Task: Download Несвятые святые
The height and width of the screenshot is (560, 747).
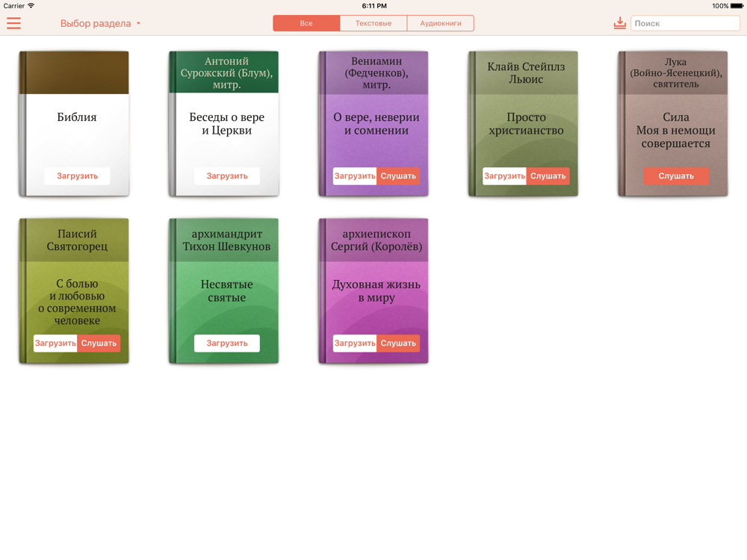Action: coord(227,343)
